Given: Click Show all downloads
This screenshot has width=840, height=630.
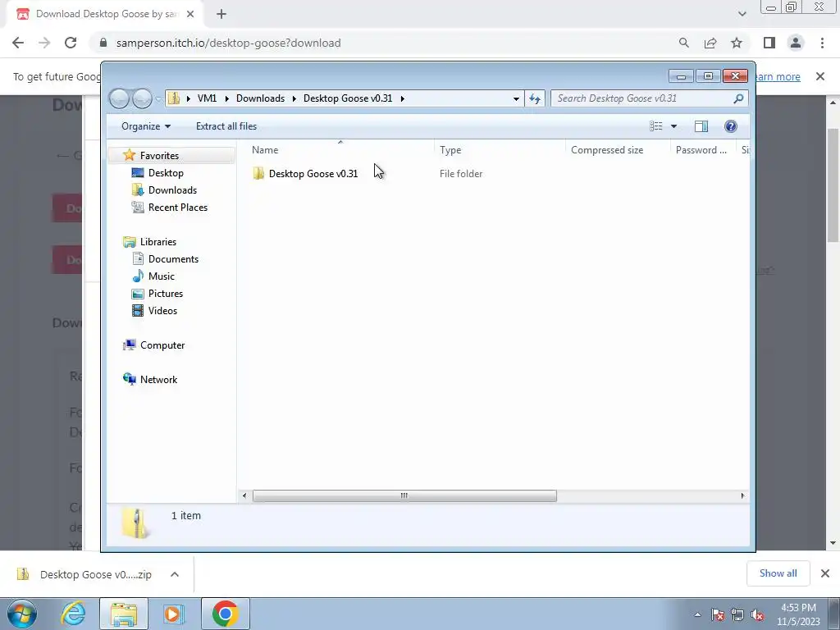Looking at the screenshot, I should (778, 573).
